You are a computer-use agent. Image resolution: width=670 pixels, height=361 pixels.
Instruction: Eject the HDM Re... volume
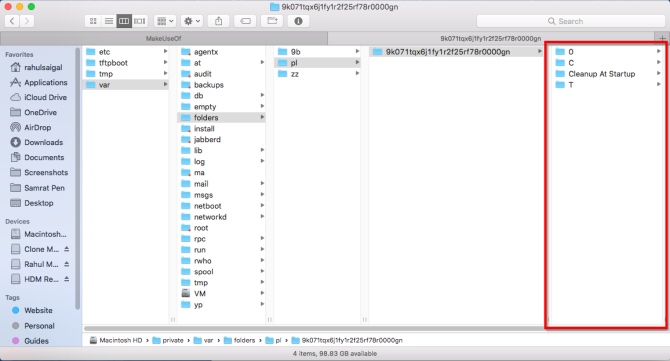coord(67,279)
